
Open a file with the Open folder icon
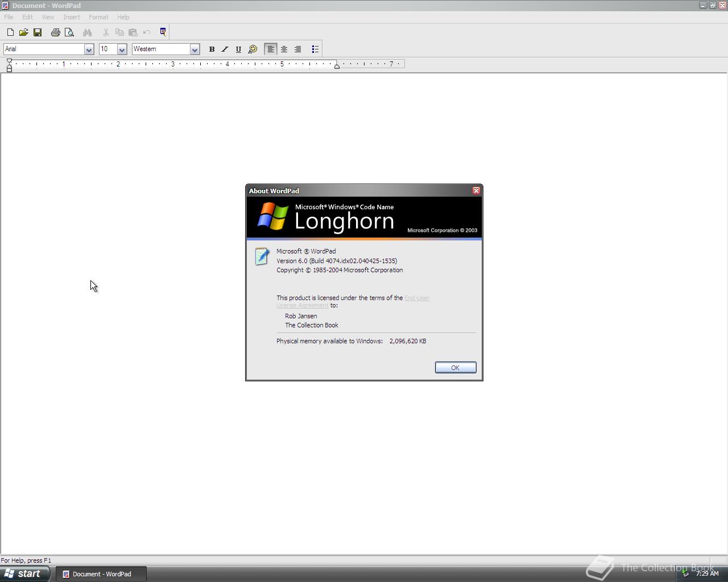tap(24, 32)
